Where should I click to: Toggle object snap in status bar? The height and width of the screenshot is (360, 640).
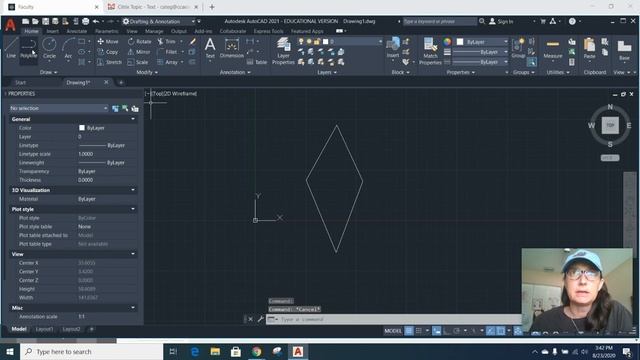[x=501, y=331]
